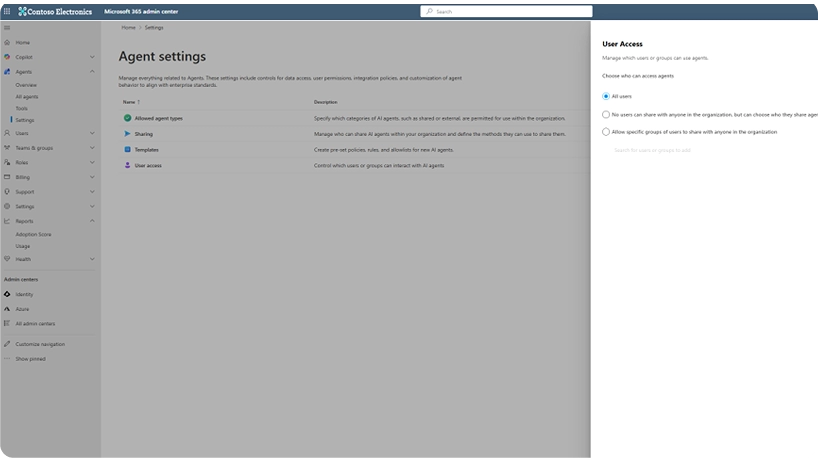The height and width of the screenshot is (458, 818).
Task: Click the User access row person icon
Action: coord(127,165)
